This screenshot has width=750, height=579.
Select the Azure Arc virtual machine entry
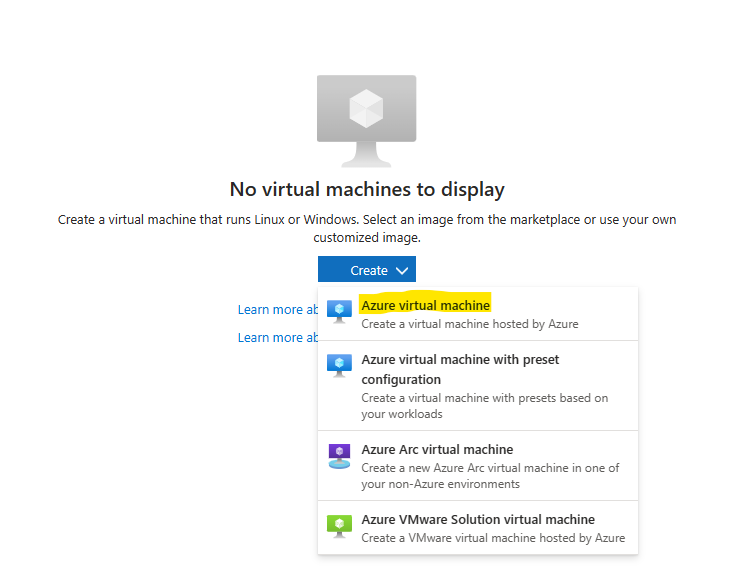pos(437,450)
